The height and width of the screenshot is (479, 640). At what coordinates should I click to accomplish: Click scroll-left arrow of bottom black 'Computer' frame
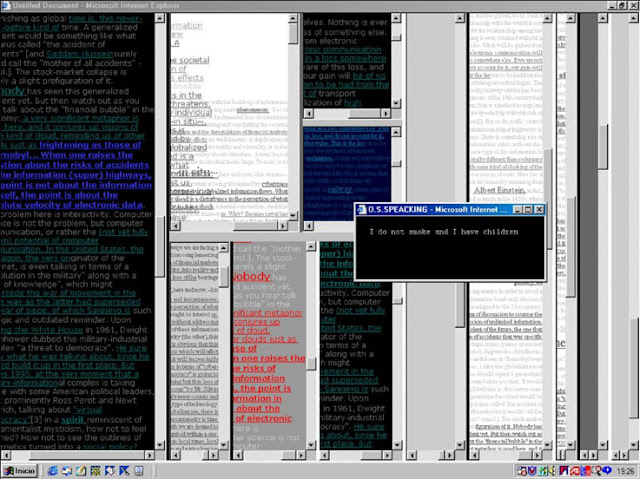(x=324, y=455)
